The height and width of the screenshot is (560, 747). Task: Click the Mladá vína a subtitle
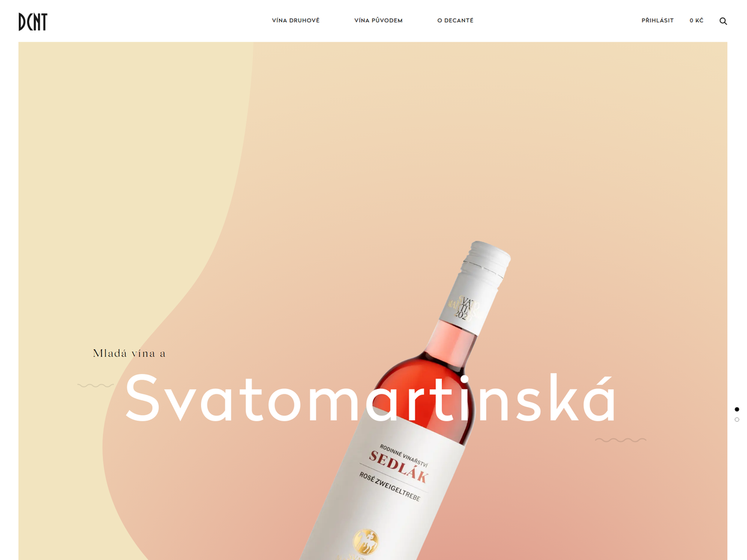pyautogui.click(x=129, y=353)
